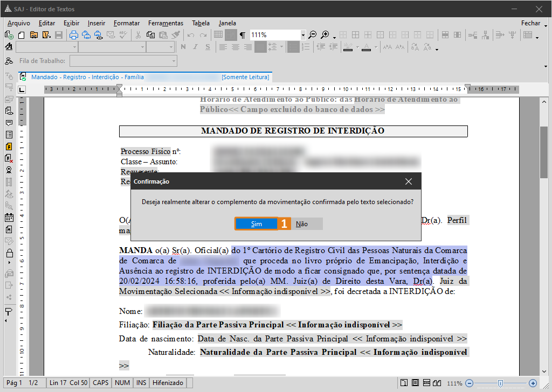Open the highlight color dropdown arrow

(x=358, y=47)
